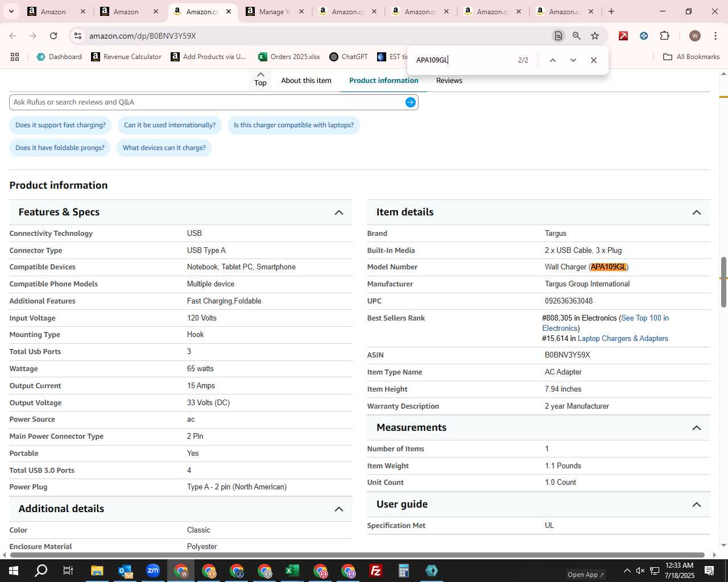Click the blue circular extension icon
This screenshot has height=582, width=728.
pyautogui.click(x=644, y=36)
